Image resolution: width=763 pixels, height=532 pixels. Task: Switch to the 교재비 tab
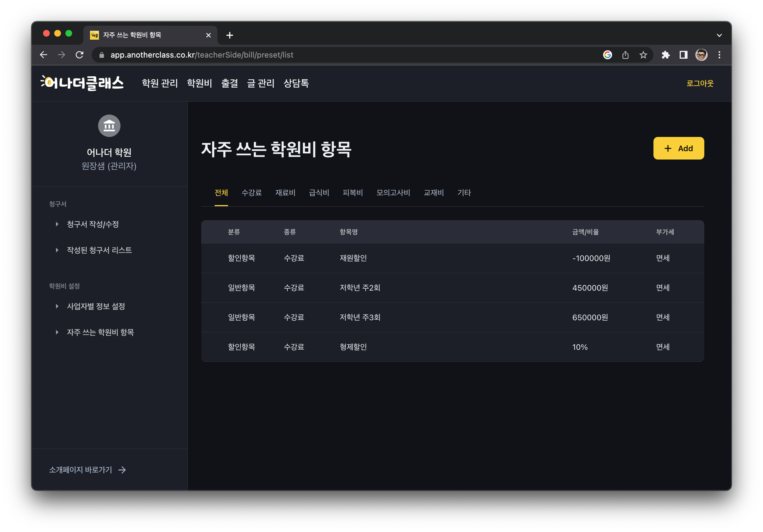tap(434, 193)
